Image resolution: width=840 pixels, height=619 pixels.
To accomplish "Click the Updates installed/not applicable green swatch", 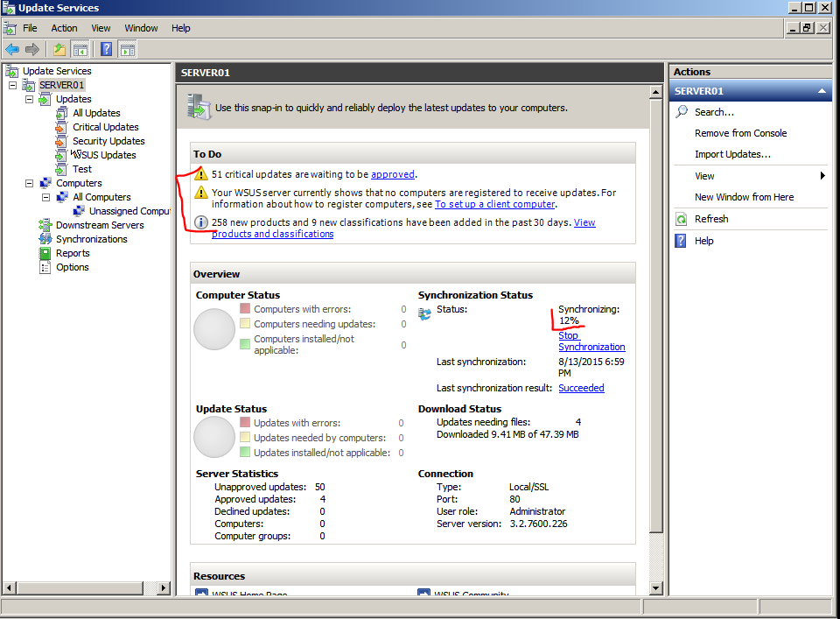I will coord(245,452).
